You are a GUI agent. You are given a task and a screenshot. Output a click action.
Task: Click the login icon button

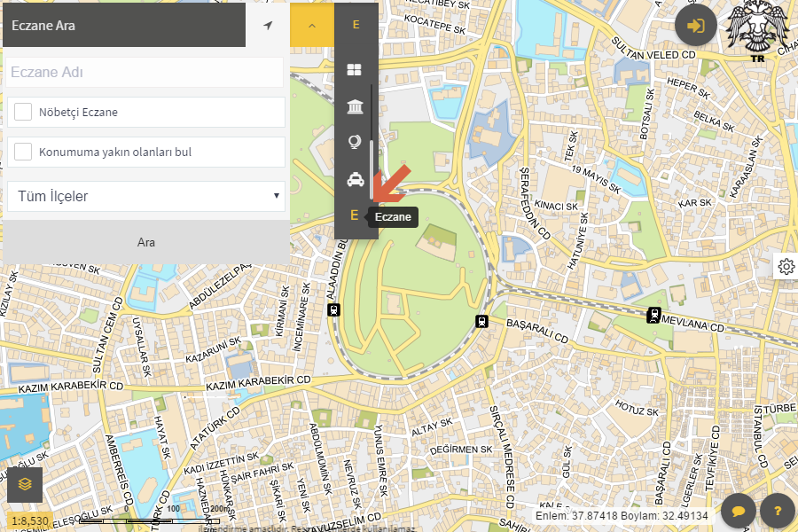pyautogui.click(x=696, y=26)
